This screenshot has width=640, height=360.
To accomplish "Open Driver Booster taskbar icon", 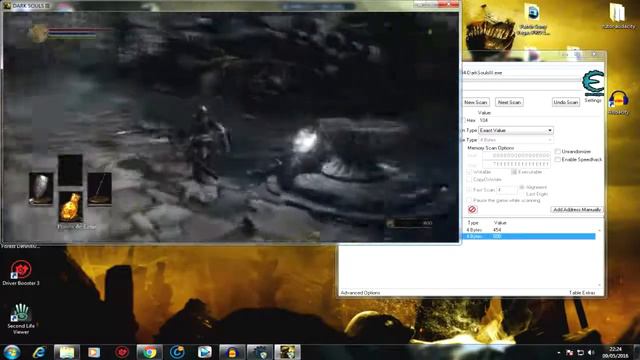I will pos(122,352).
